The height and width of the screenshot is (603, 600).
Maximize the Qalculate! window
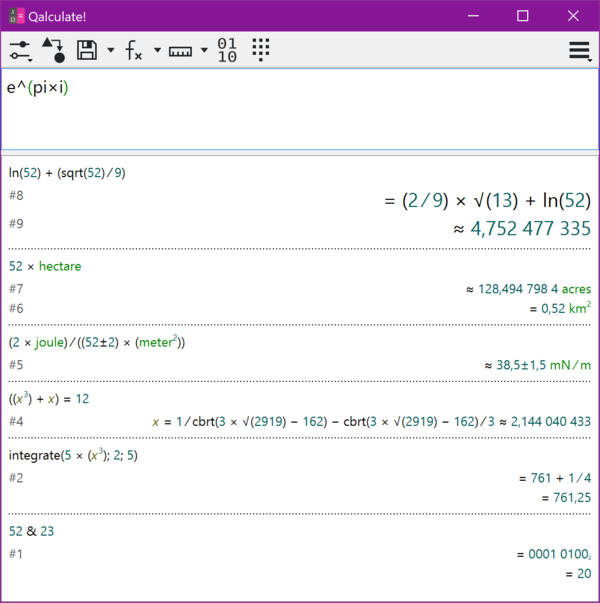pyautogui.click(x=522, y=16)
